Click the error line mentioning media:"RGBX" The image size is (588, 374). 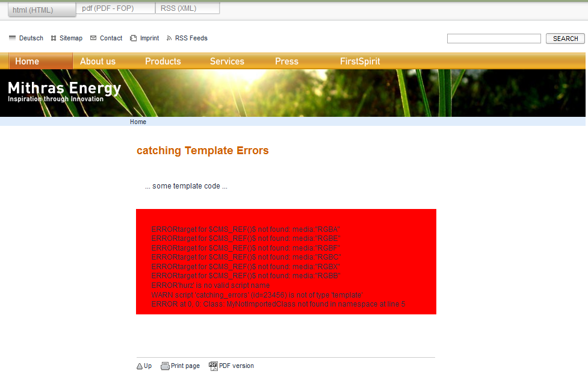coord(246,267)
